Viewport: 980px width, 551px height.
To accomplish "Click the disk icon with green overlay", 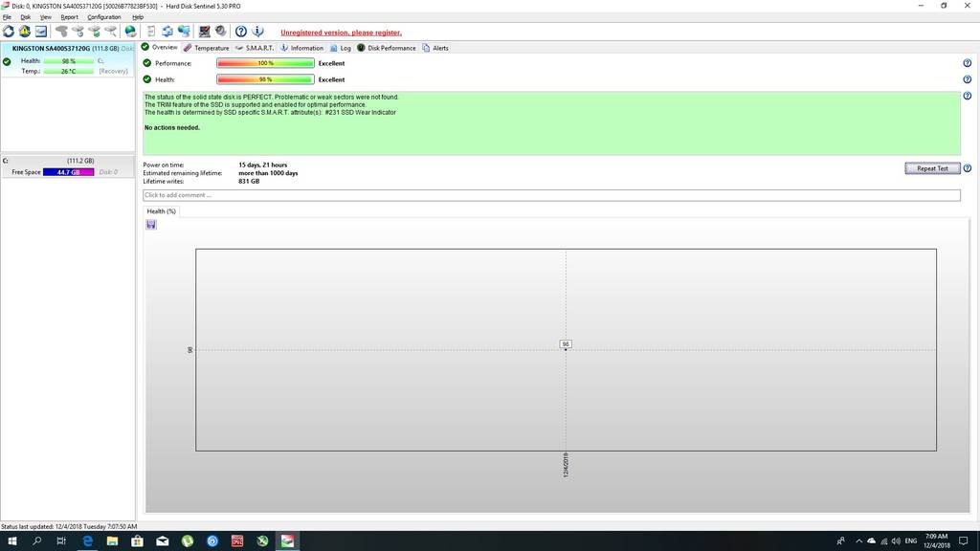I will (x=95, y=32).
